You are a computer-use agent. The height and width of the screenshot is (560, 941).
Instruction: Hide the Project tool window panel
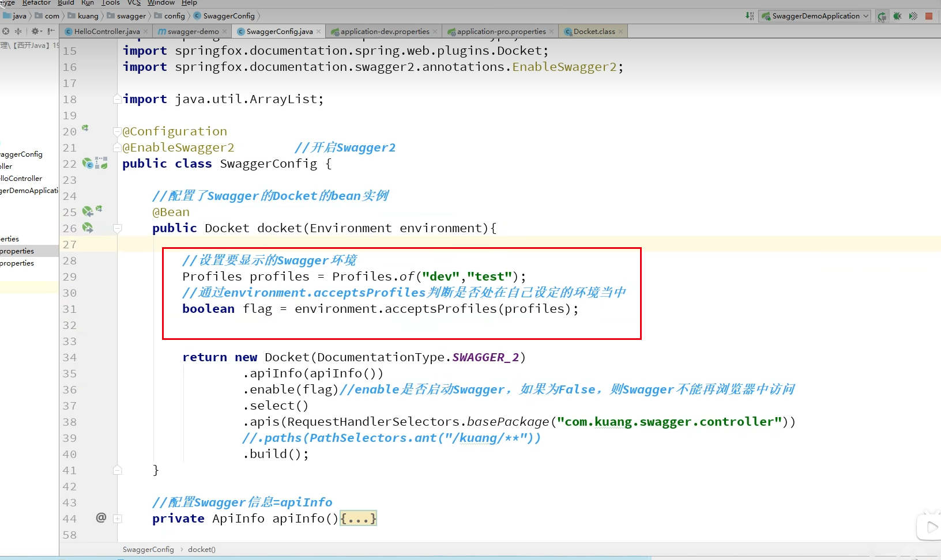51,31
